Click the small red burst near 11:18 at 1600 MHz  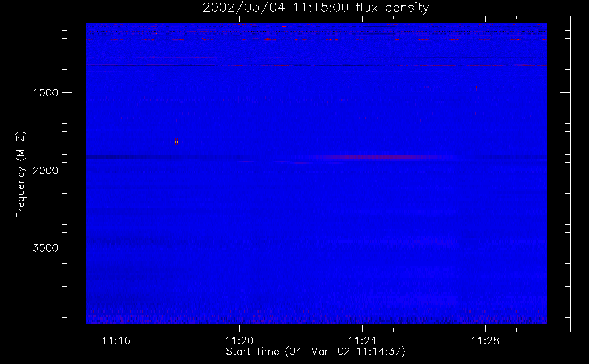(177, 141)
